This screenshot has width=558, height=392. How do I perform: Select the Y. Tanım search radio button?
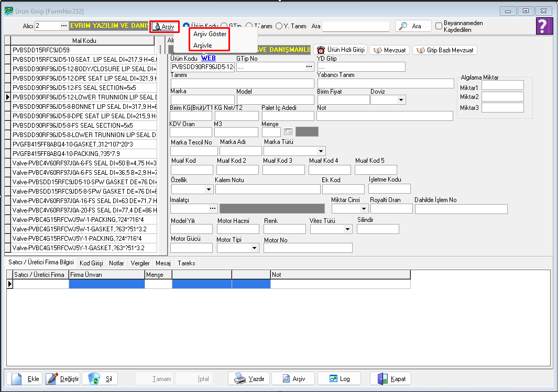click(x=279, y=26)
